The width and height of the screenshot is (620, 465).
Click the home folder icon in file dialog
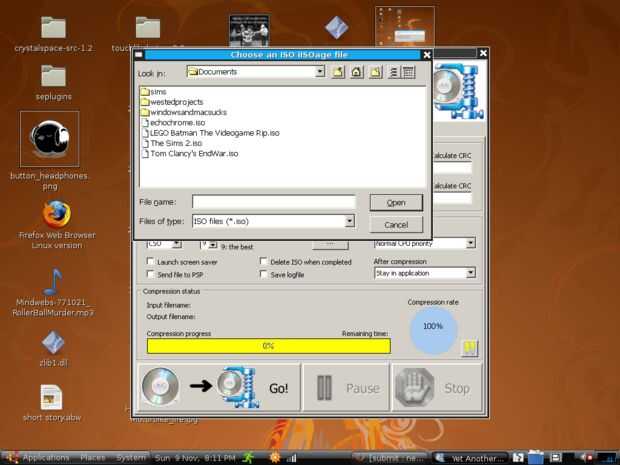(357, 72)
